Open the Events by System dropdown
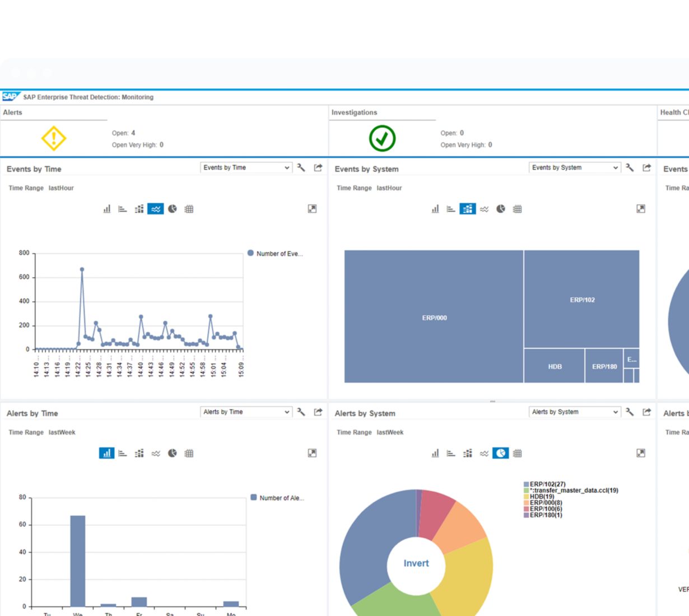This screenshot has height=616, width=689. tap(575, 167)
